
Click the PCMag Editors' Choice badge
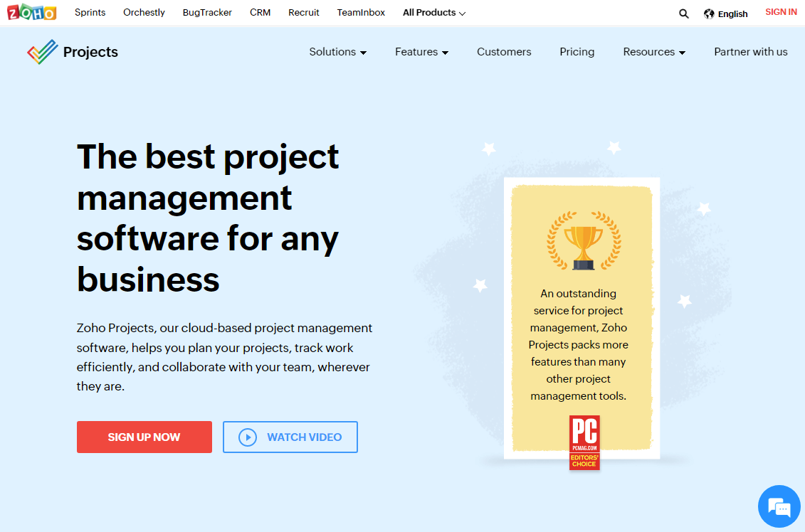click(584, 442)
